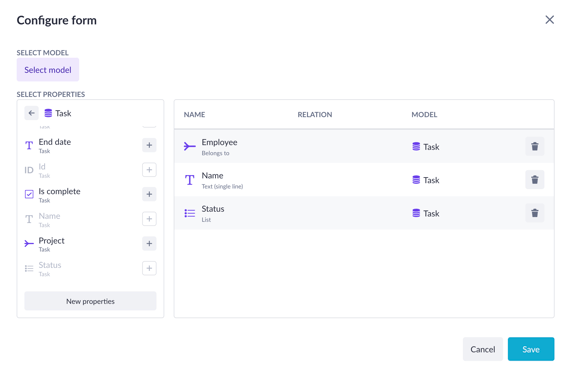Click the NAME column header
570x377 pixels.
pos(194,115)
